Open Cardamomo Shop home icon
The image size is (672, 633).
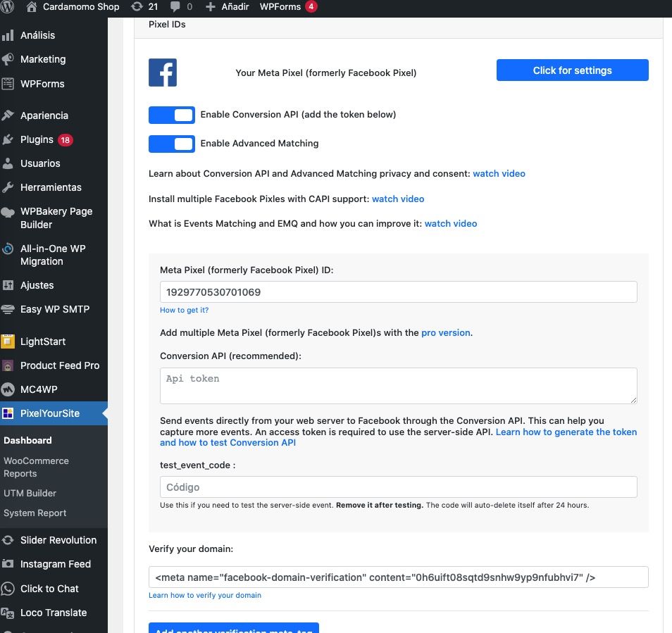pos(31,6)
